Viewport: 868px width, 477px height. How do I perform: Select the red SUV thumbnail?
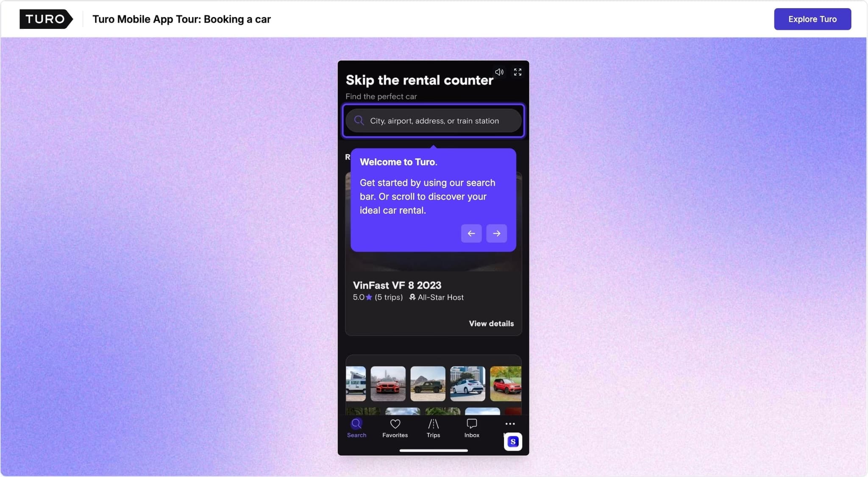point(506,384)
